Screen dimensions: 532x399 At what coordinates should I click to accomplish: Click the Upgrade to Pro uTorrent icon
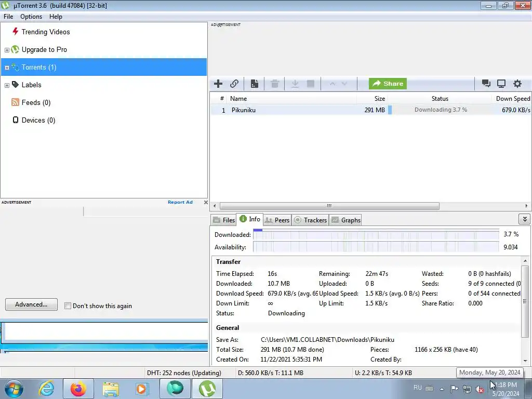(15, 49)
